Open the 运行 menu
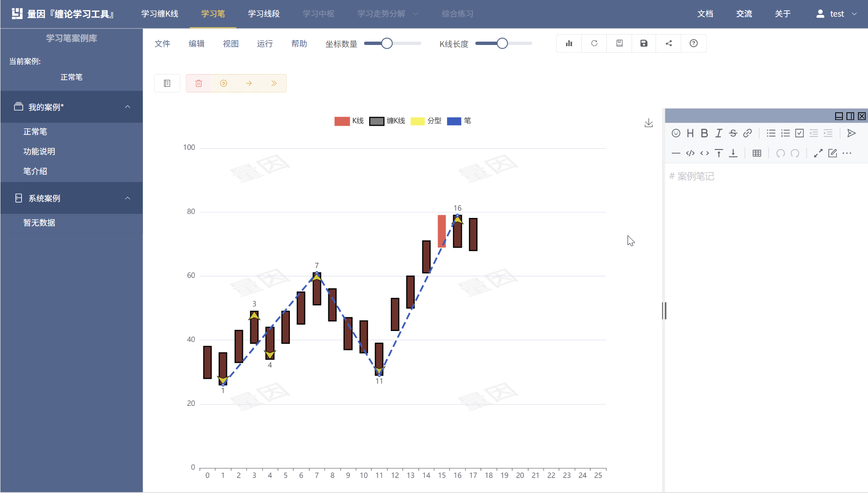Viewport: 868px width, 493px height. tap(265, 44)
